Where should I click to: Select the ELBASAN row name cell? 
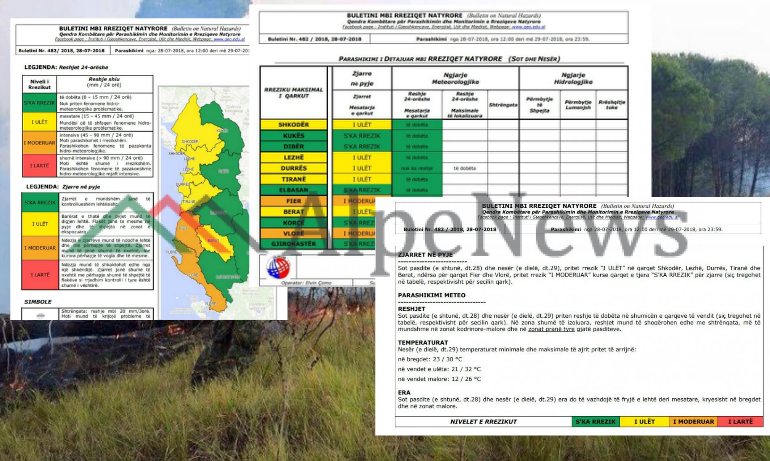(x=294, y=190)
